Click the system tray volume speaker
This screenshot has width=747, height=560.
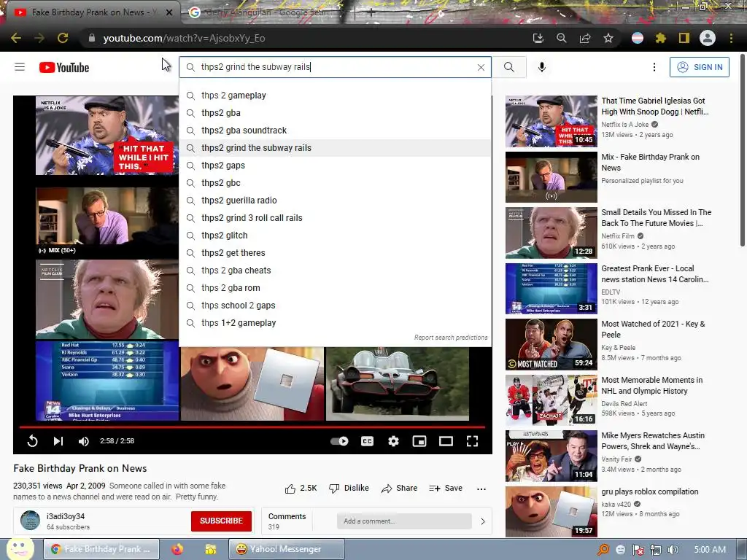(x=673, y=550)
